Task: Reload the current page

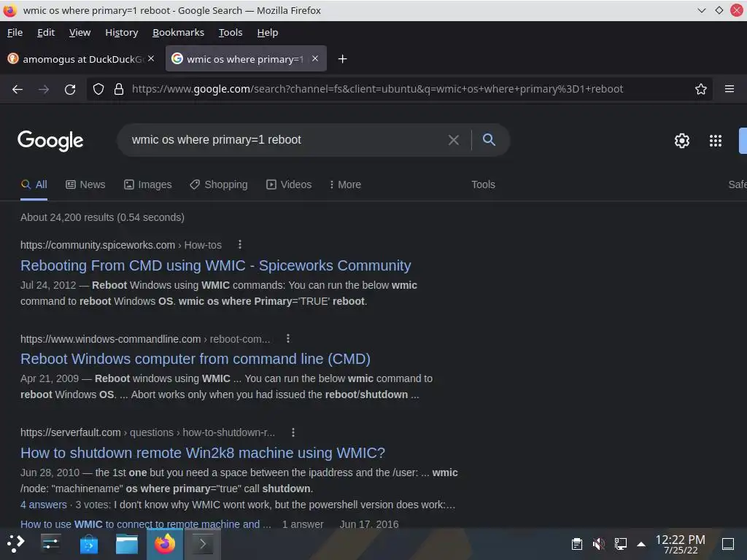Action: coord(70,89)
